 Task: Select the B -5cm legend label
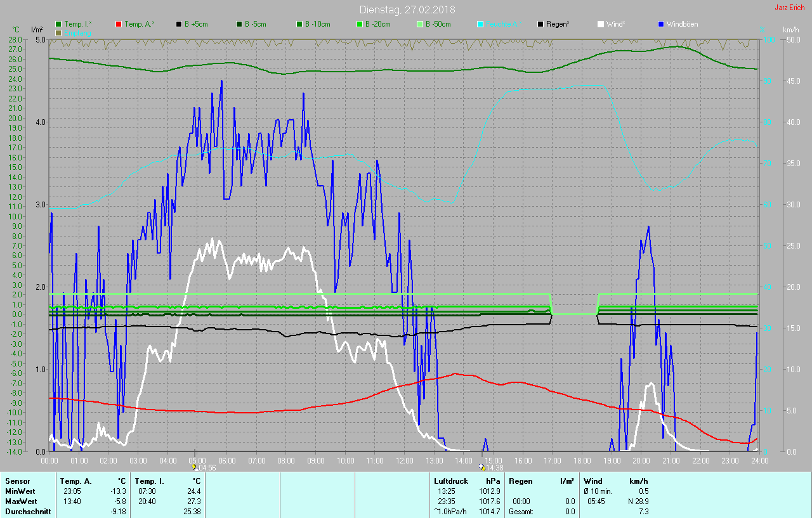click(256, 24)
